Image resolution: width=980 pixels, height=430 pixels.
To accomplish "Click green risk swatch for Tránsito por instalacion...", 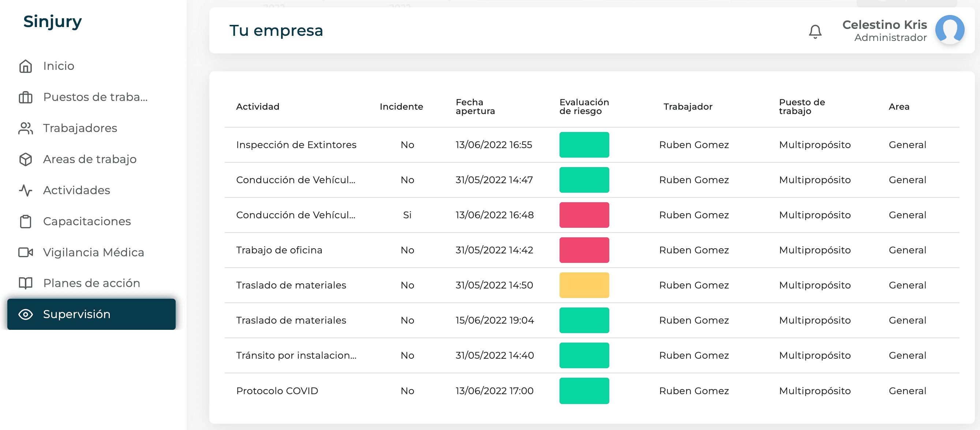I will coord(584,355).
